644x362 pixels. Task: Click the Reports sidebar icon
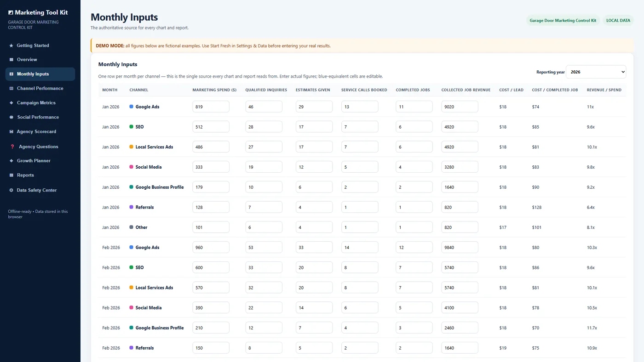(11, 175)
